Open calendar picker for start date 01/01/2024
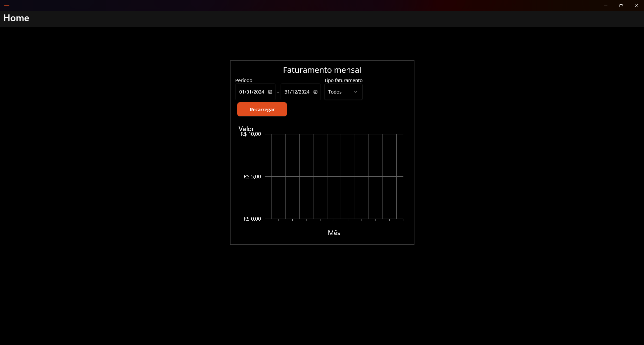 [x=270, y=92]
